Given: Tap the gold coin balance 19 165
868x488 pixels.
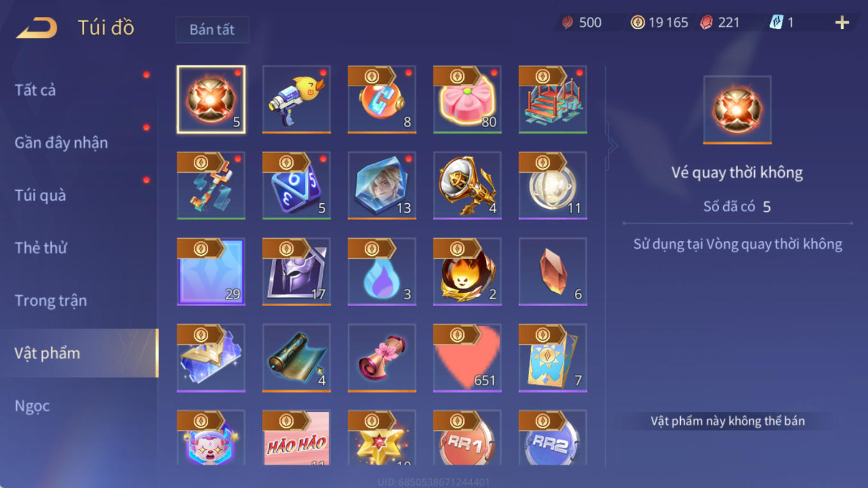Looking at the screenshot, I should coord(660,22).
